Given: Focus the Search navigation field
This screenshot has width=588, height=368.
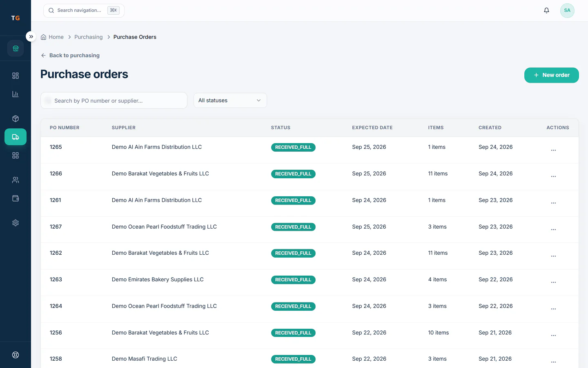Looking at the screenshot, I should click(84, 10).
